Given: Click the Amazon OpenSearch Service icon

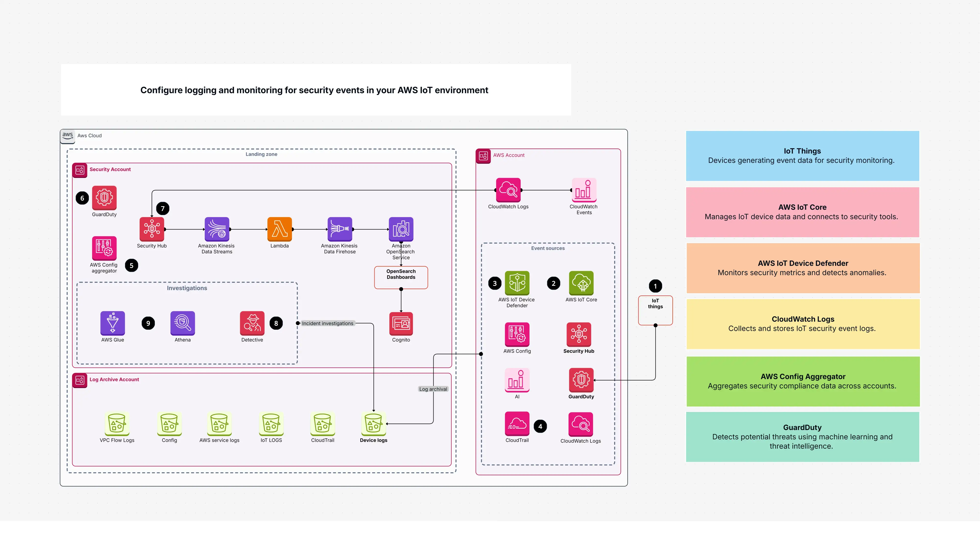Looking at the screenshot, I should tap(401, 229).
